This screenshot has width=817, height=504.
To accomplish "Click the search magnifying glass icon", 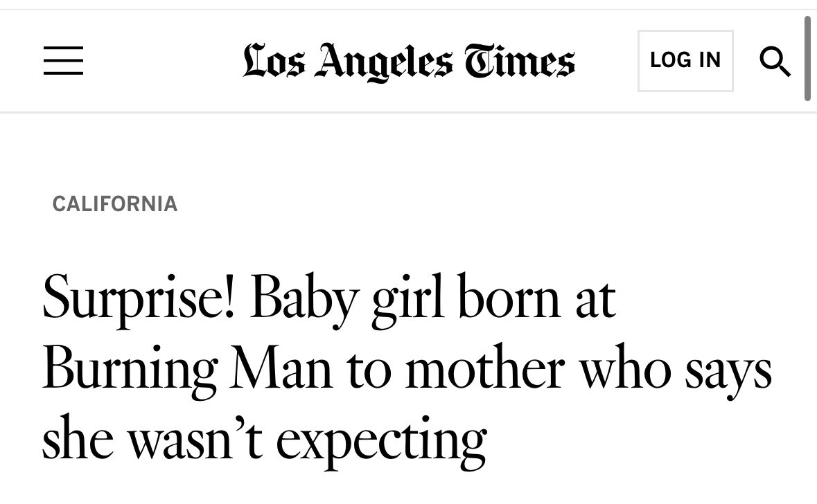I will [x=775, y=62].
